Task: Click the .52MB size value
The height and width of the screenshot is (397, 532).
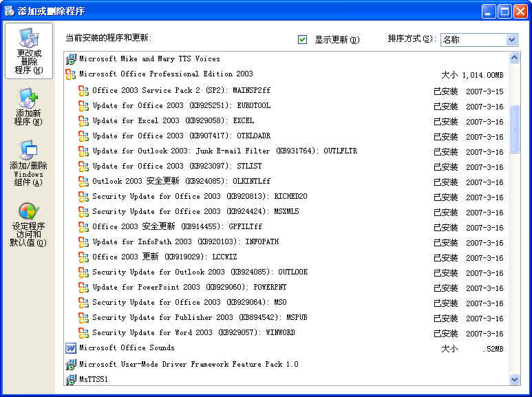Action: tap(493, 349)
